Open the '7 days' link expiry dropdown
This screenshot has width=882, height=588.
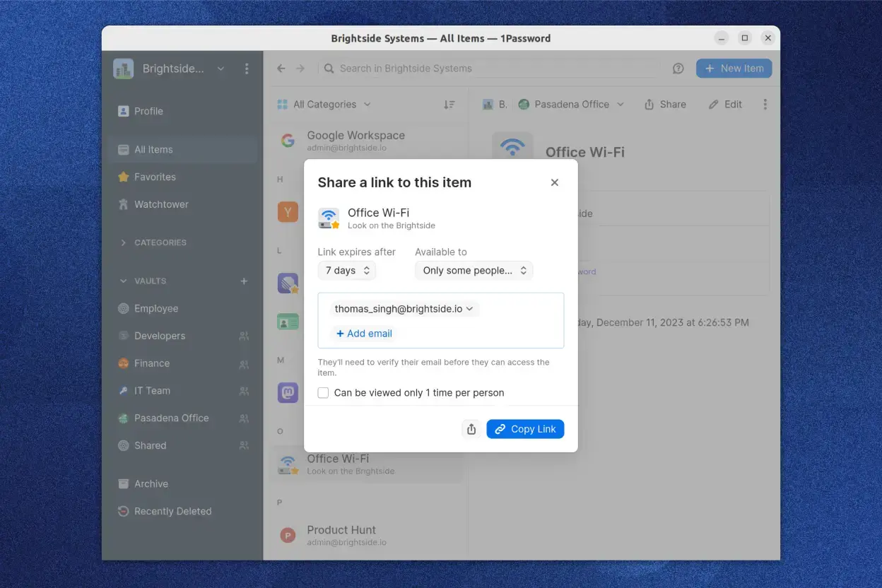click(346, 270)
